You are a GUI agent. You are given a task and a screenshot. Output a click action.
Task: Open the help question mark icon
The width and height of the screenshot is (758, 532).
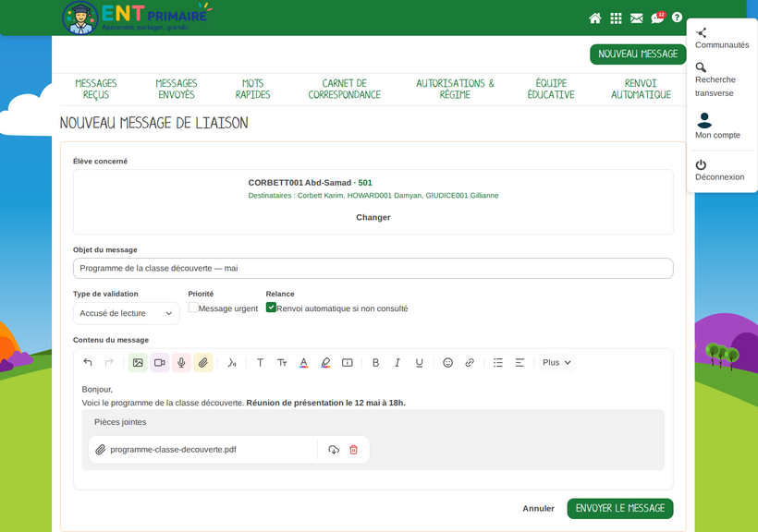[x=677, y=18]
